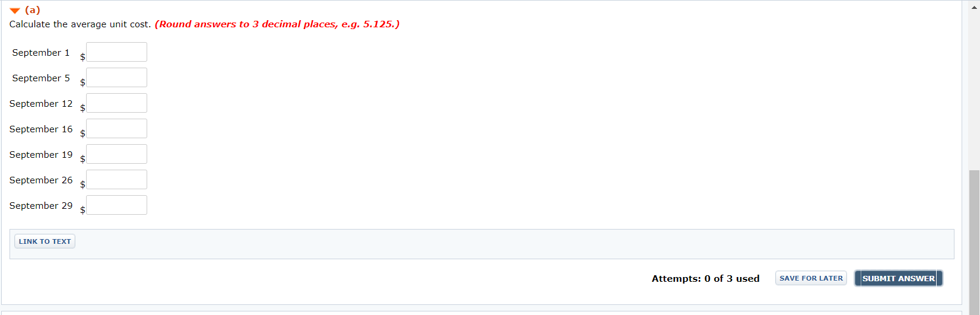Select the September 5 cost input box
The width and height of the screenshot is (980, 315).
[x=116, y=78]
